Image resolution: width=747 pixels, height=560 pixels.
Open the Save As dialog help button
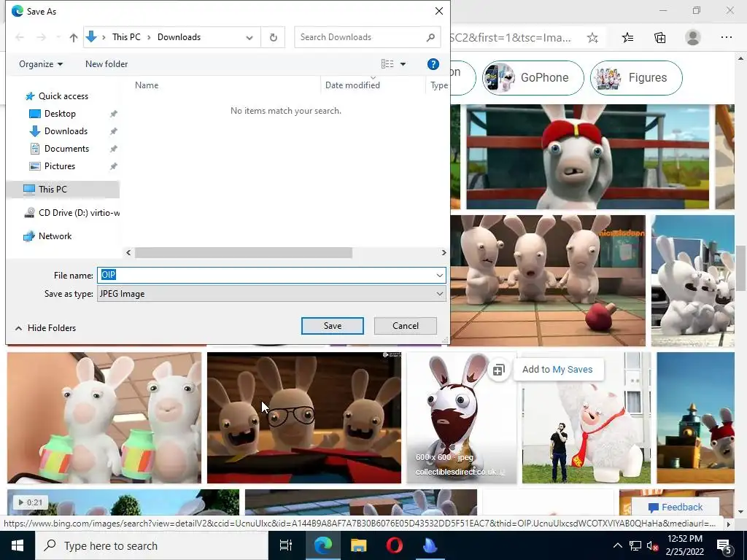(433, 64)
